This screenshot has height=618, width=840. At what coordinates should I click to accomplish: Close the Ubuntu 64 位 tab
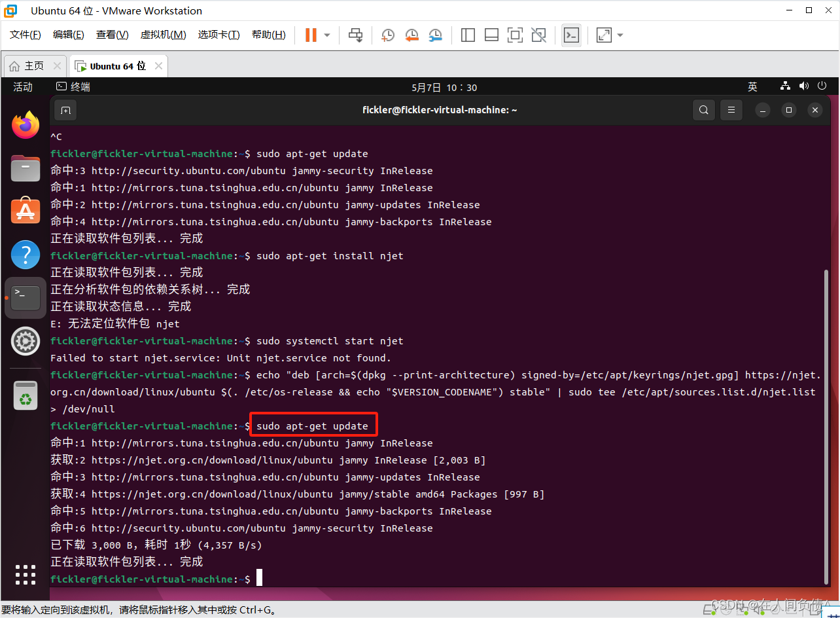[158, 66]
